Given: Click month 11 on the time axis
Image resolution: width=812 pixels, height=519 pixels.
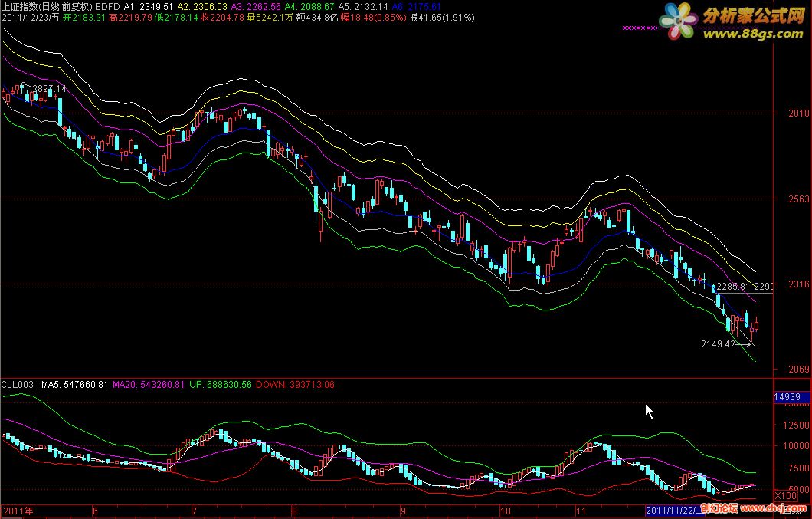Looking at the screenshot, I should tap(581, 511).
